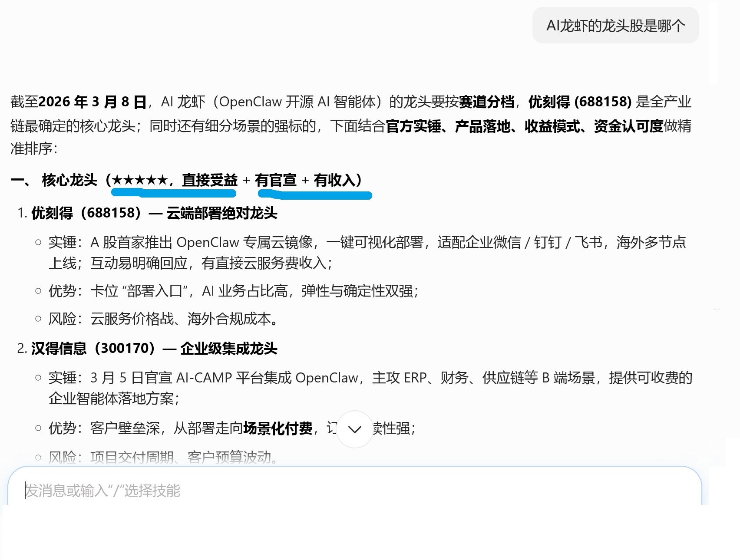This screenshot has width=740, height=560.
Task: Click "汉得信息（300170）— 企业级集成龙头" heading
Action: tap(154, 348)
